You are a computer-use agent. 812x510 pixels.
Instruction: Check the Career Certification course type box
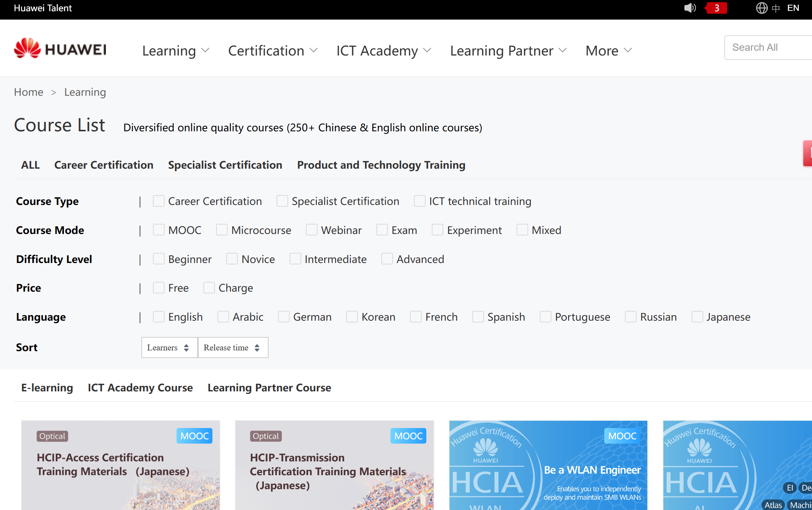pos(158,201)
